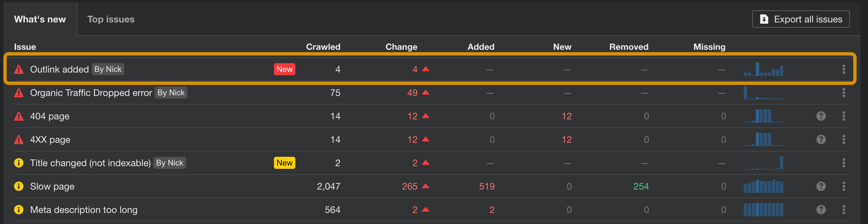Image resolution: width=868 pixels, height=224 pixels.
Task: Open the 404 page issue link
Action: pyautogui.click(x=50, y=116)
